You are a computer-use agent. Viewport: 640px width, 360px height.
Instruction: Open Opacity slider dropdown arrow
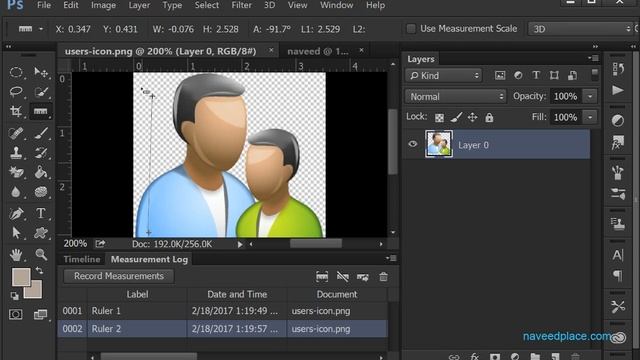[590, 97]
